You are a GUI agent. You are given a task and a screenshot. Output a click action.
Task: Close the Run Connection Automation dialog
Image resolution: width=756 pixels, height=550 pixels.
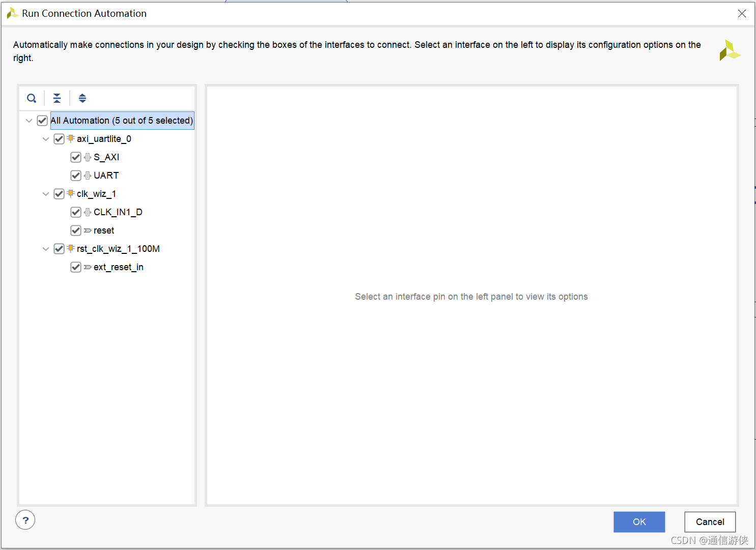(x=742, y=14)
